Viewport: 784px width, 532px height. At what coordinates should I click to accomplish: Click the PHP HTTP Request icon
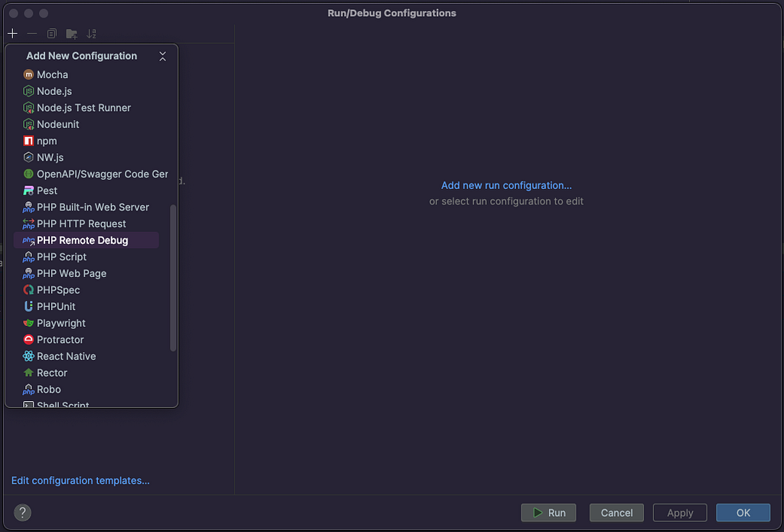(x=28, y=224)
